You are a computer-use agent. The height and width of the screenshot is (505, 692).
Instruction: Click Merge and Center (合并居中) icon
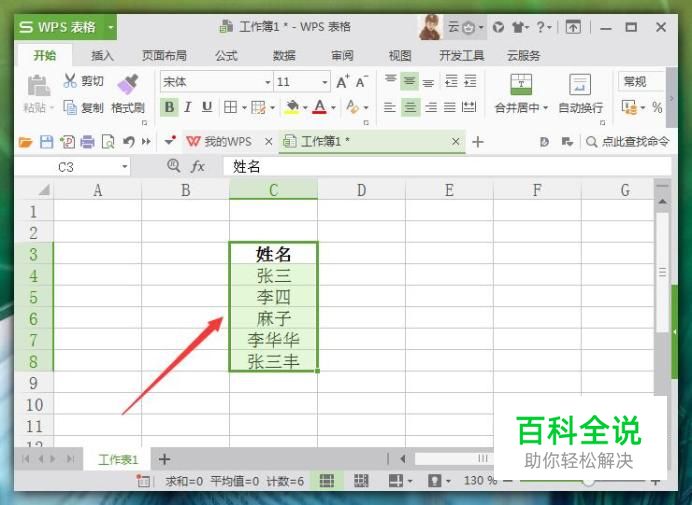click(x=521, y=84)
